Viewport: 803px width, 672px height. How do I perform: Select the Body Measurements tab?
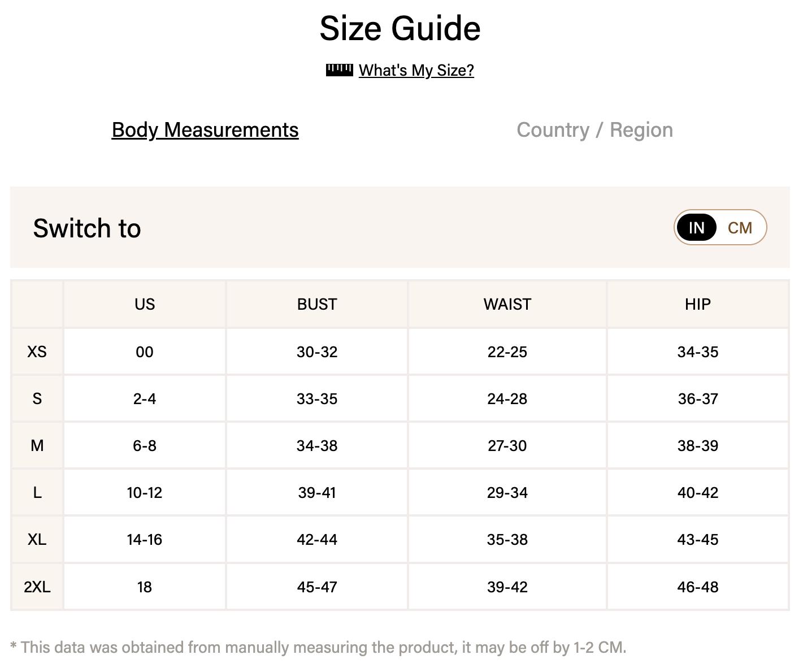(205, 129)
